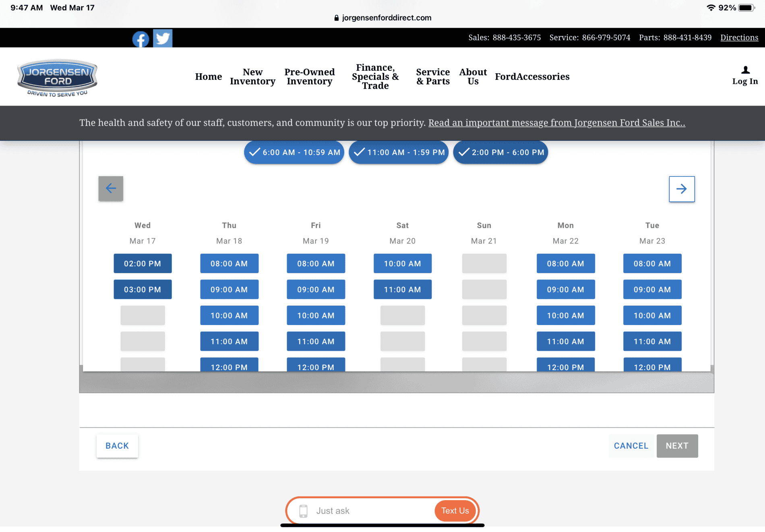
Task: Click the Log In person icon
Action: (x=745, y=70)
